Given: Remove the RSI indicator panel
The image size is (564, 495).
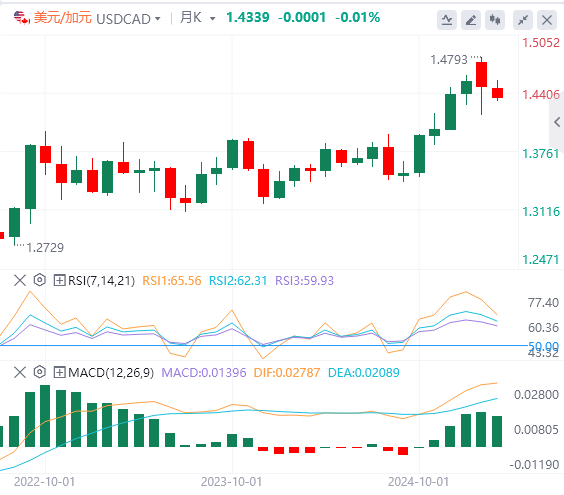Looking at the screenshot, I should click(x=20, y=280).
